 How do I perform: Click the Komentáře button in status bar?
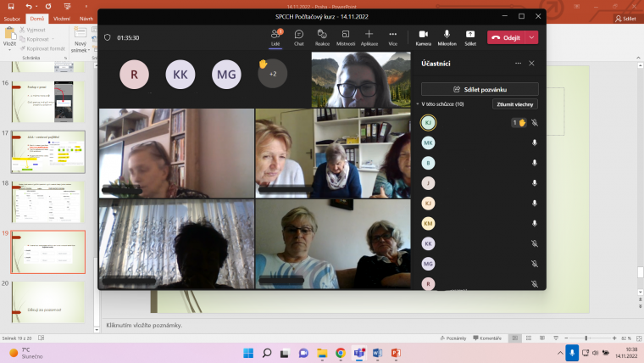click(487, 338)
